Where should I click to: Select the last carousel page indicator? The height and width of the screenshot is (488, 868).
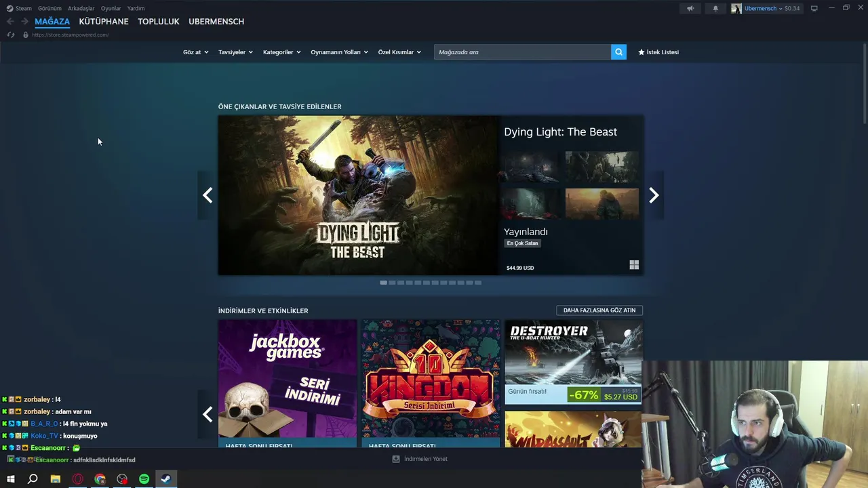(478, 283)
